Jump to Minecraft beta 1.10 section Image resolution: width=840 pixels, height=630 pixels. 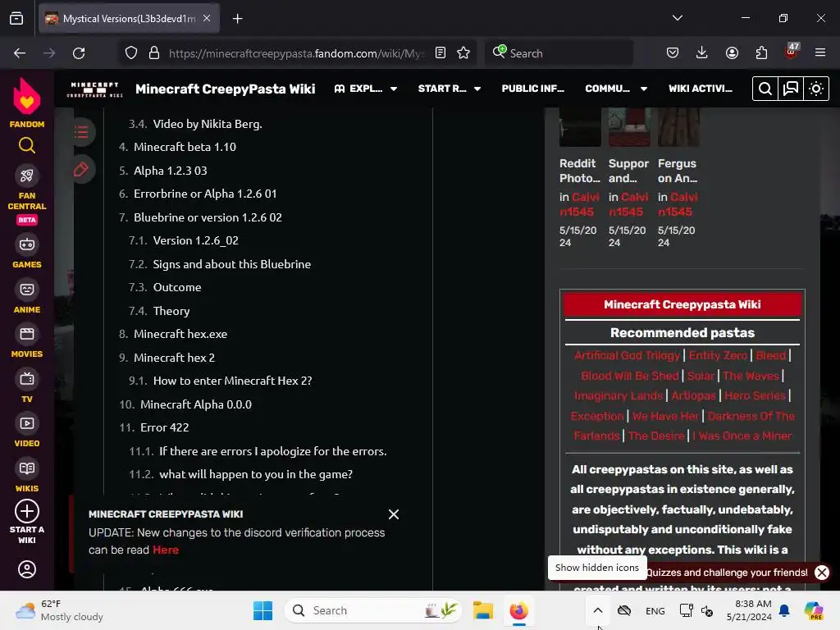click(x=185, y=147)
